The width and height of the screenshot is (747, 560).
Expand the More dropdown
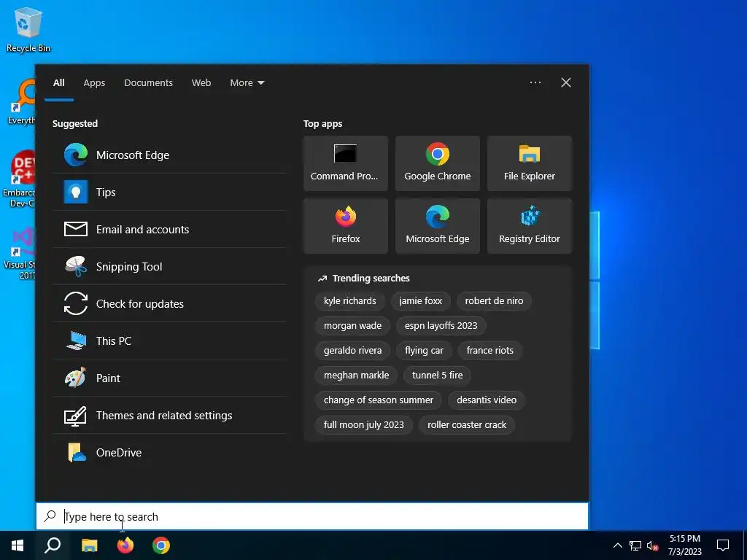pos(247,83)
